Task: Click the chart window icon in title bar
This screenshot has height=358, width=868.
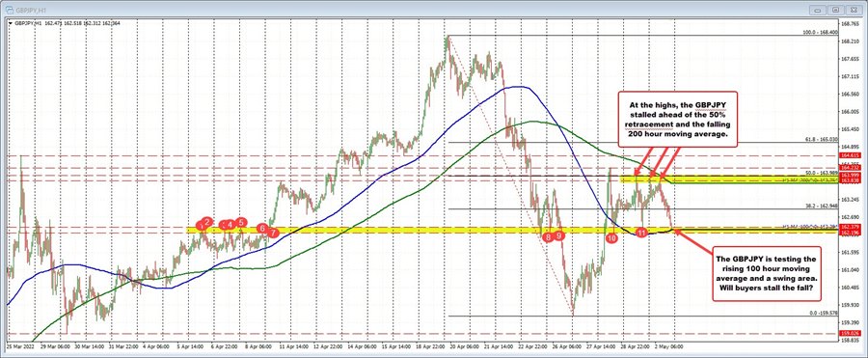Action: (10, 10)
